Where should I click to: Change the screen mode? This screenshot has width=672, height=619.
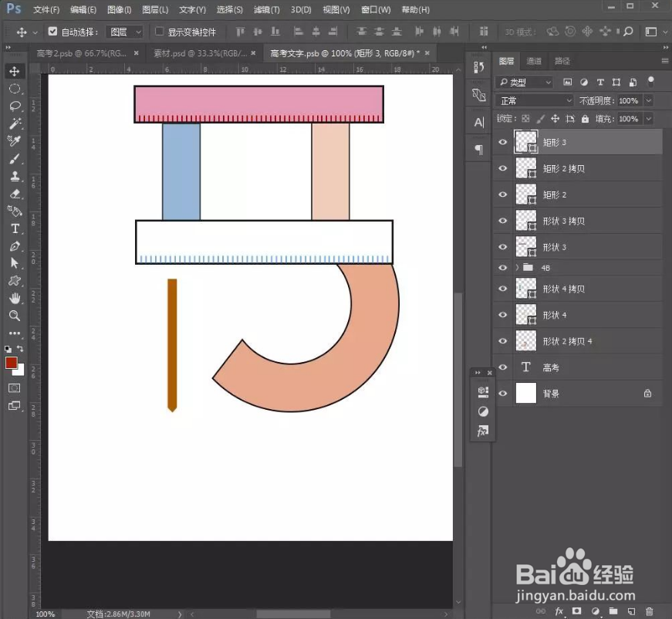coord(15,405)
